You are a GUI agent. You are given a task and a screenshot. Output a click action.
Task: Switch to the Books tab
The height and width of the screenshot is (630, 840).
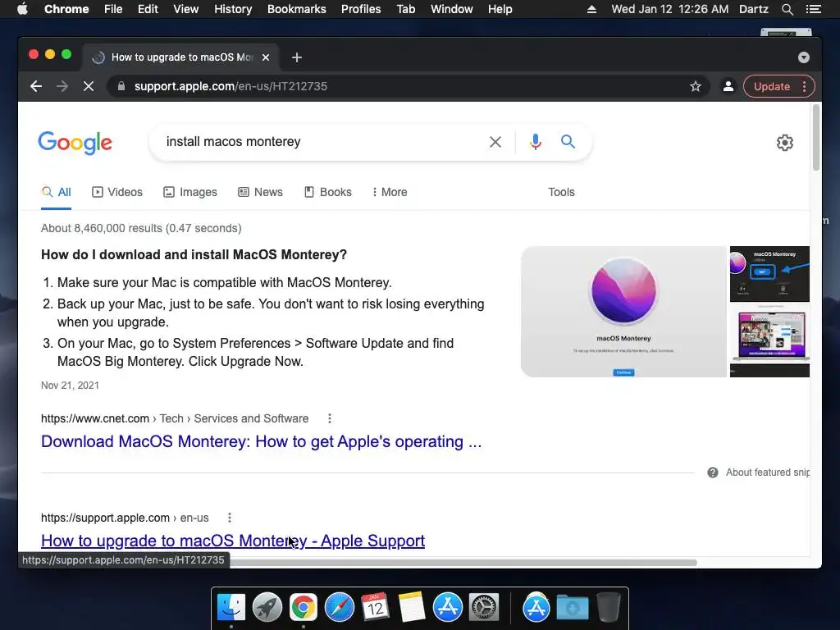[x=328, y=192]
